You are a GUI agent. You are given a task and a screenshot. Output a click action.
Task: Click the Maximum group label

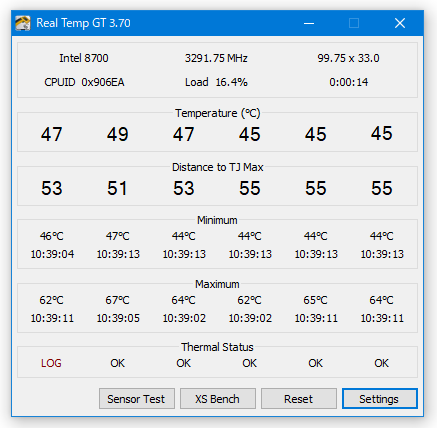[217, 284]
